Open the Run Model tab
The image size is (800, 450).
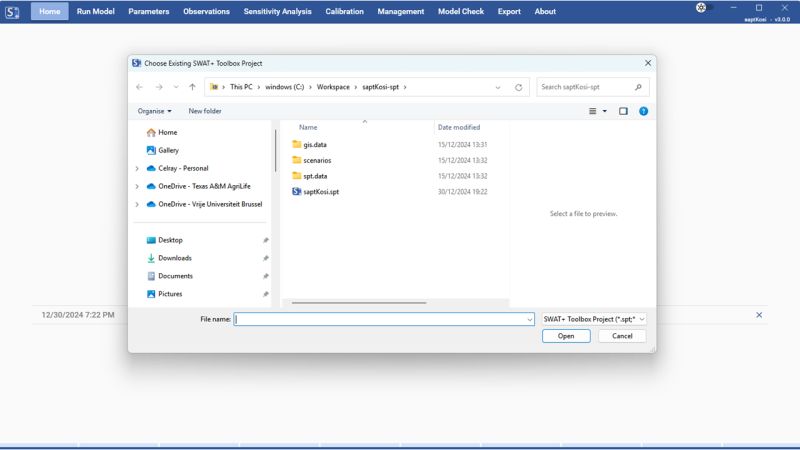point(95,11)
